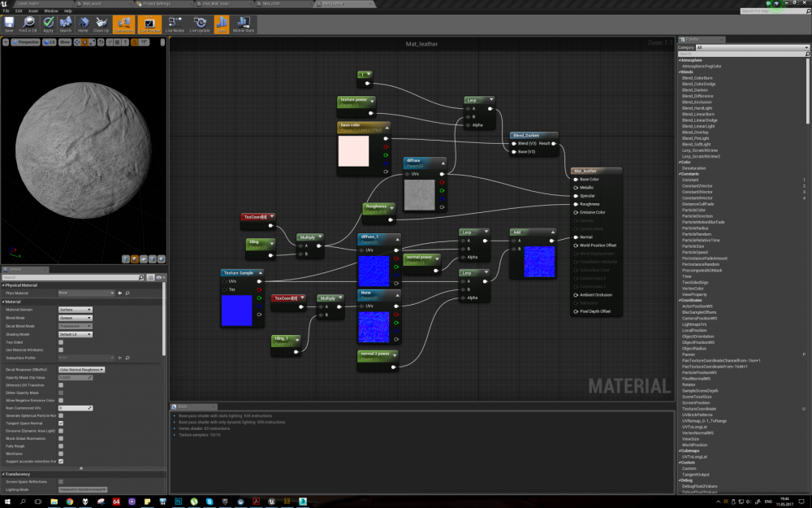The width and height of the screenshot is (812, 508).
Task: Enable the Fully Rough checkbox
Action: (61, 445)
